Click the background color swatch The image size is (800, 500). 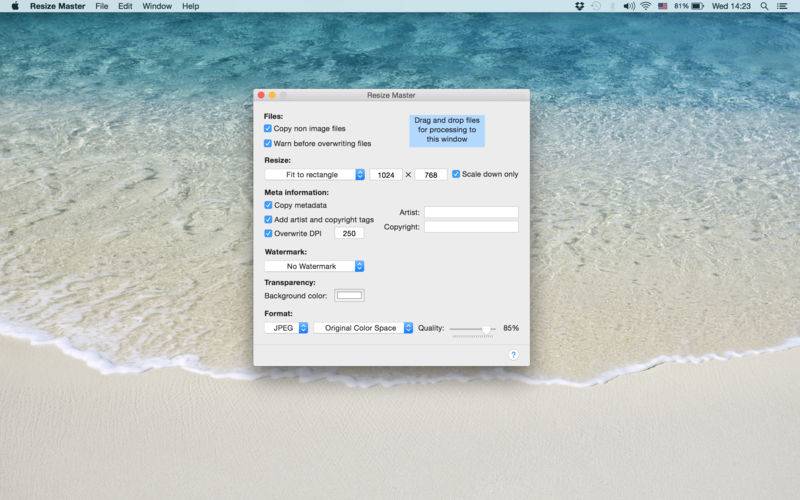349,295
